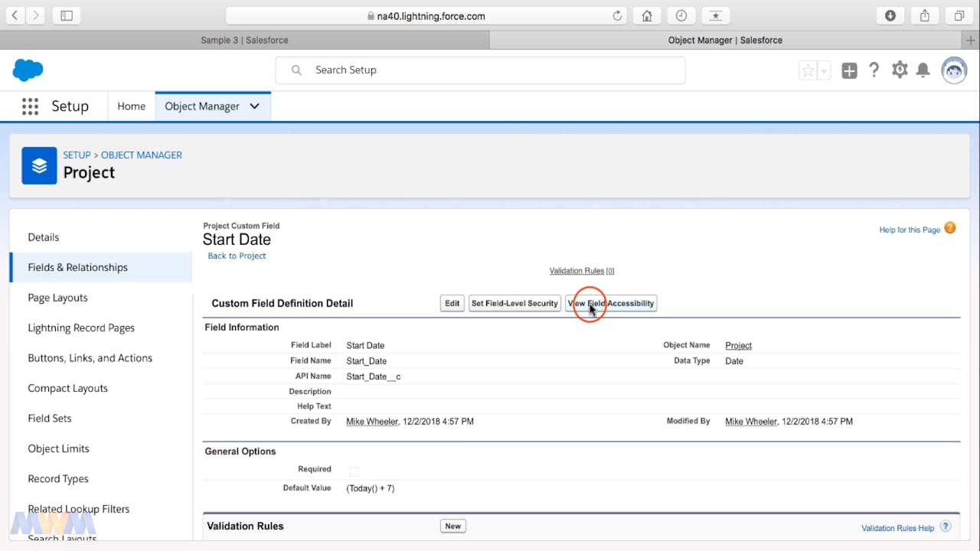Click the Edit button for Start Date

452,303
